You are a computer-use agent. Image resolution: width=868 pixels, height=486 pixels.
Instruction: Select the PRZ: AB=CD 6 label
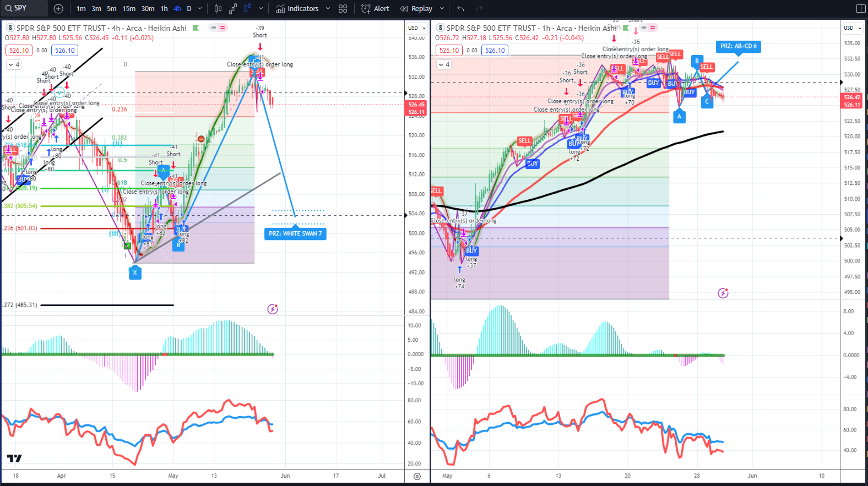(x=739, y=46)
